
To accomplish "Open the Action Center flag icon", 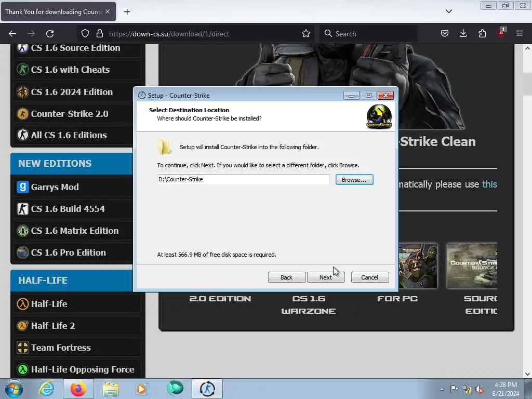I will (x=454, y=389).
